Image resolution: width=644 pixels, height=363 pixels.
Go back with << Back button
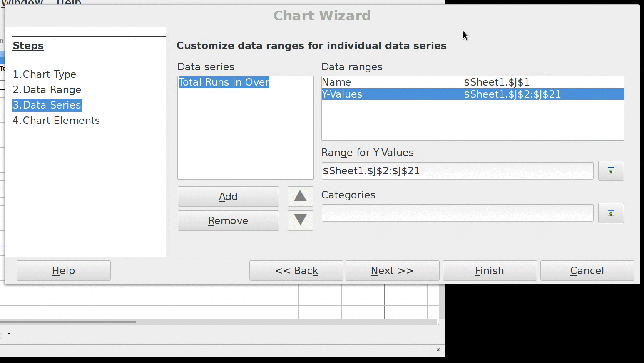click(x=296, y=271)
